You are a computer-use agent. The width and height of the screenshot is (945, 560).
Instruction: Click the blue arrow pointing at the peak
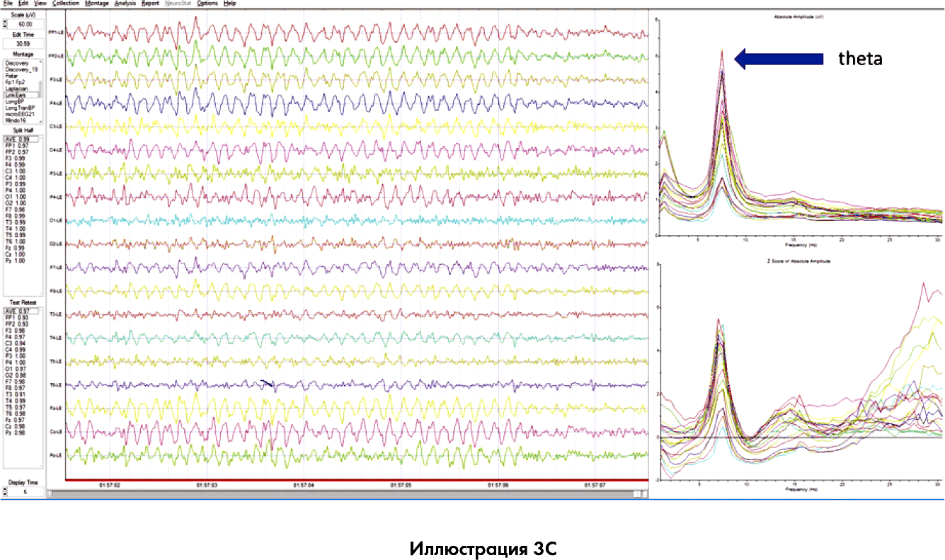[779, 59]
